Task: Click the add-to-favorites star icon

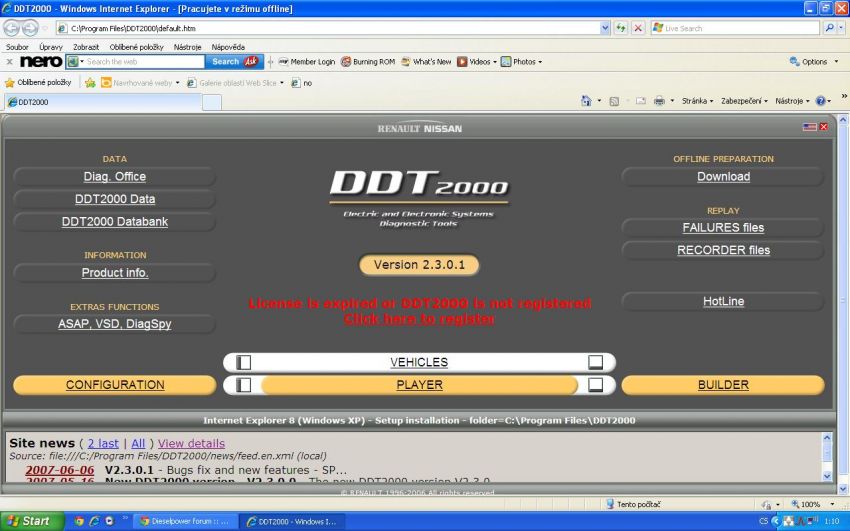Action: [x=90, y=82]
